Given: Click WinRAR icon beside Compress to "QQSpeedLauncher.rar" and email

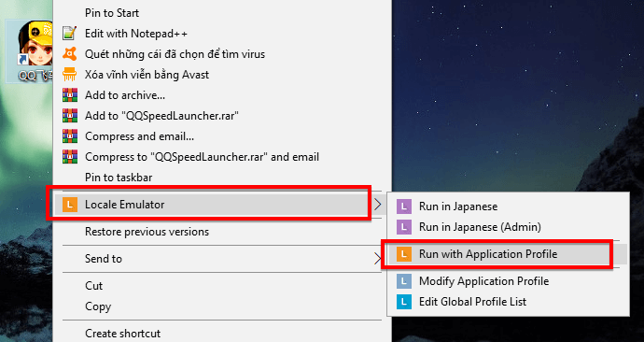Looking at the screenshot, I should (69, 157).
